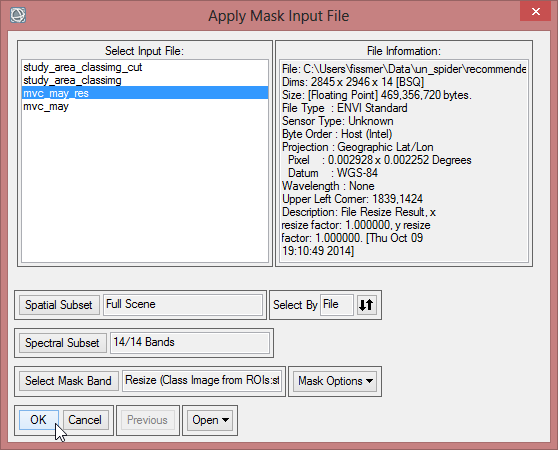Expand the Open dropdown menu
The width and height of the screenshot is (558, 450).
tap(210, 420)
